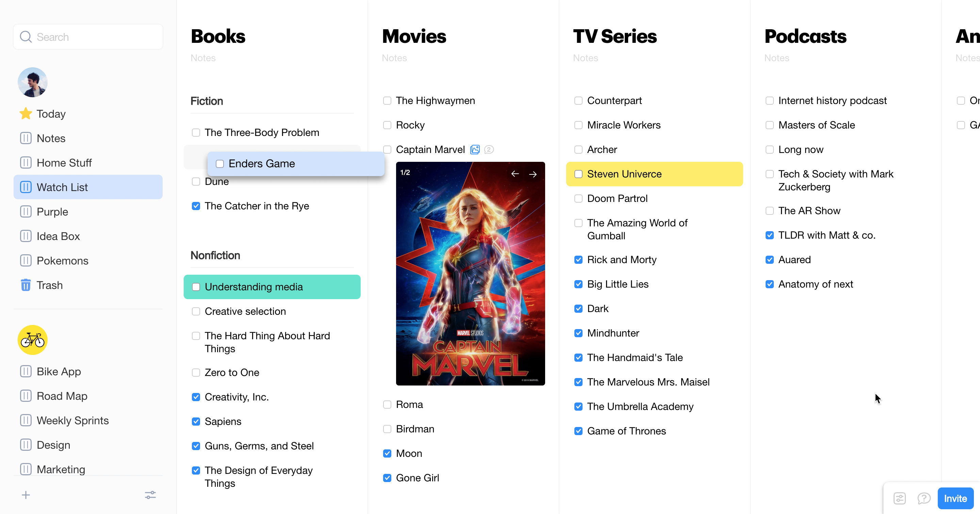Click the Bike App emoji icon
The width and height of the screenshot is (980, 514).
click(32, 339)
